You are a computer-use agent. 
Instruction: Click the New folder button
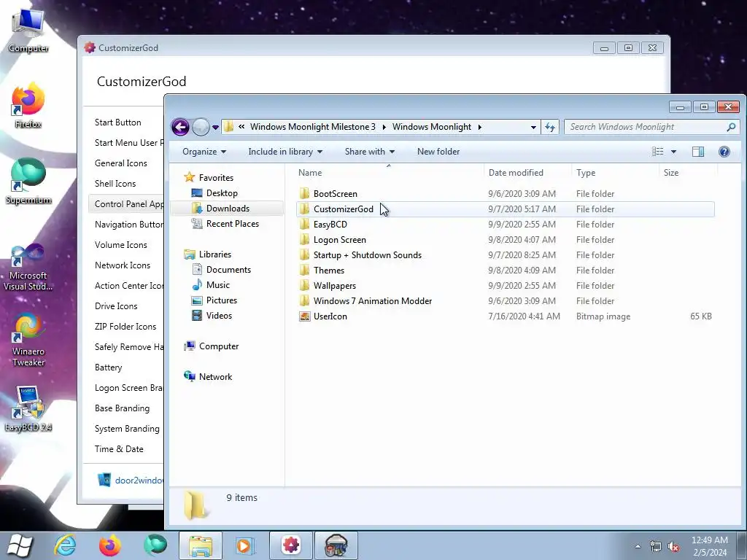pos(438,152)
